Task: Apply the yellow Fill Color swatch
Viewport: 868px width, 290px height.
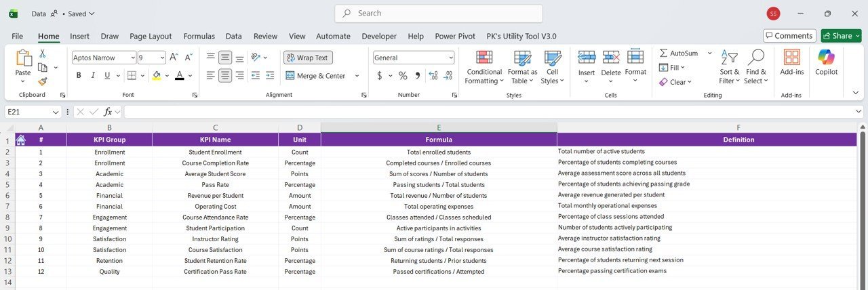Action: click(x=157, y=75)
